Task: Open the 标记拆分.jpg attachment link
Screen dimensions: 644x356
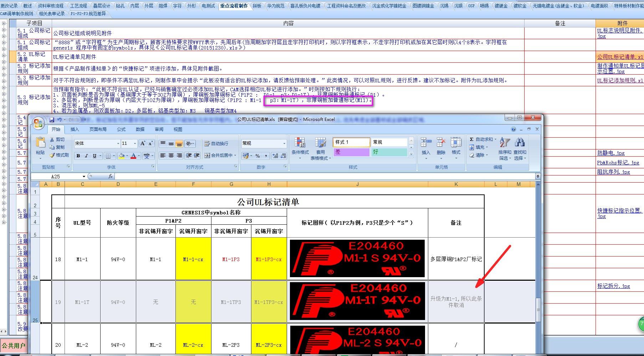Action: (613, 286)
